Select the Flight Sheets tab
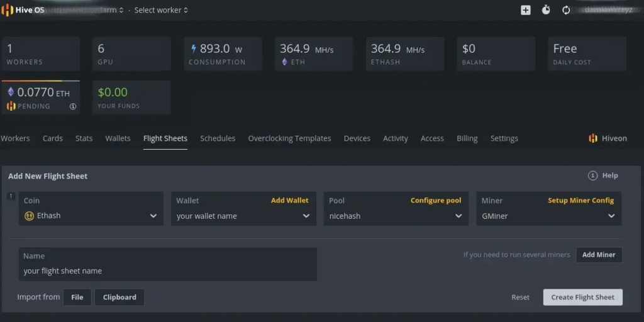Image resolution: width=644 pixels, height=322 pixels. pos(165,138)
